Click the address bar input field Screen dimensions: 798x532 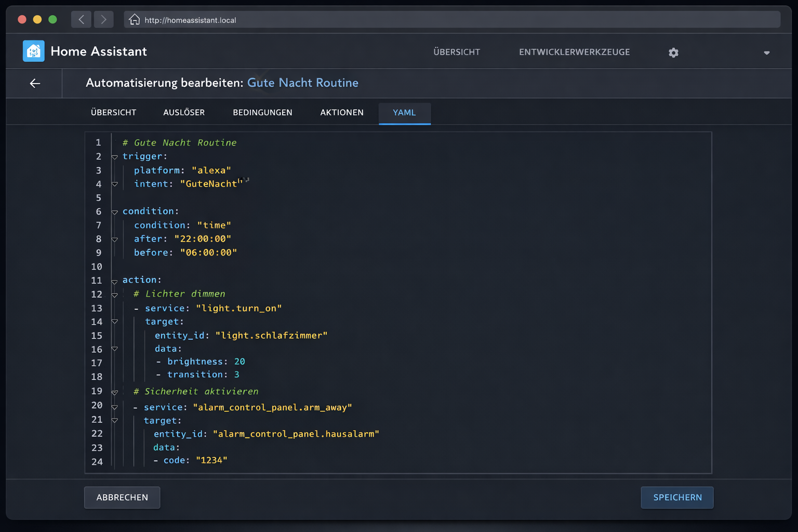(364, 19)
